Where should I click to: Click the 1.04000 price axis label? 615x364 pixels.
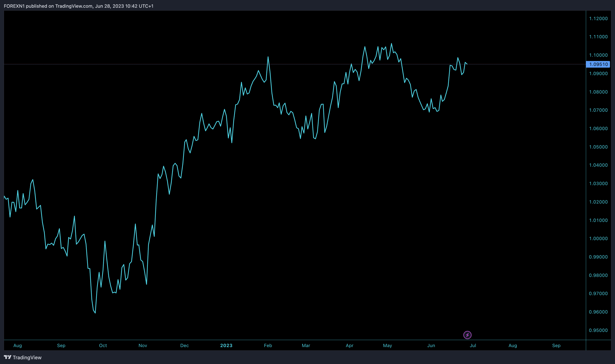point(598,165)
